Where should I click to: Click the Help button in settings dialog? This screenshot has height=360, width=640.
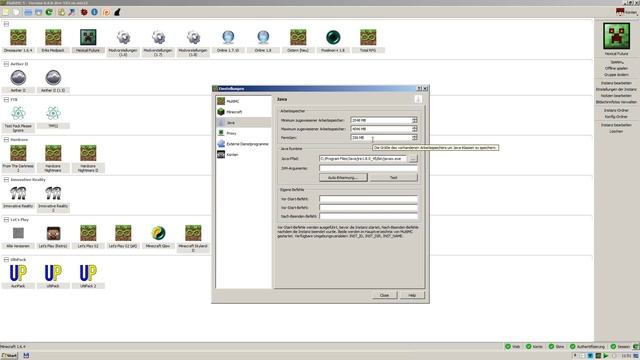tap(412, 295)
